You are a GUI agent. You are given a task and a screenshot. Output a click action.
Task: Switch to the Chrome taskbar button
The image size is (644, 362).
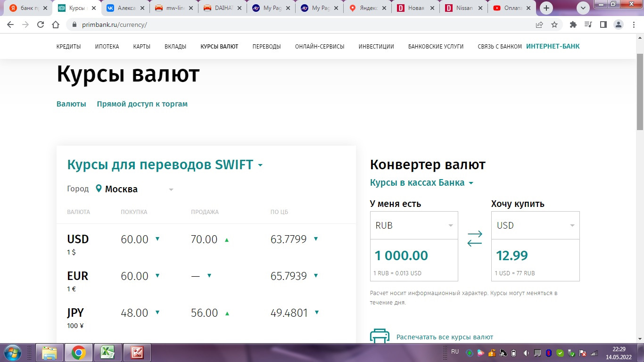click(78, 352)
